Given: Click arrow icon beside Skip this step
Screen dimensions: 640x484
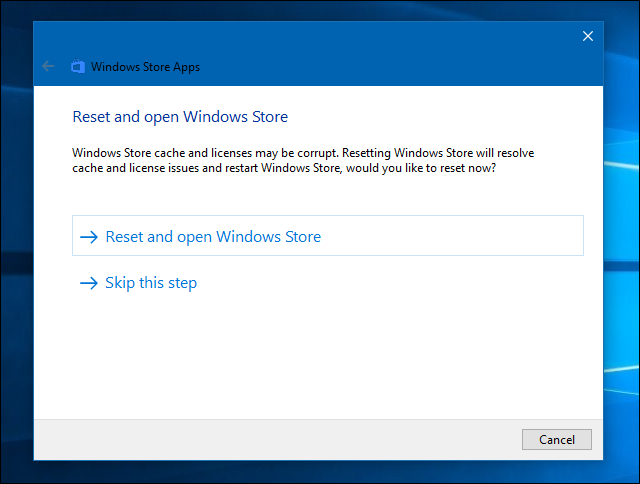Looking at the screenshot, I should [x=90, y=283].
